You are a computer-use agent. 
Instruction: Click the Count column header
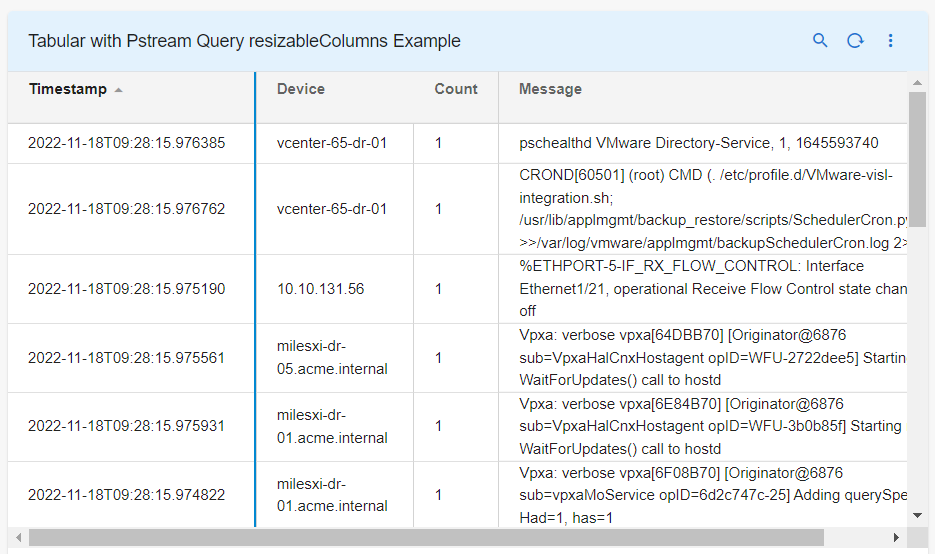pos(456,89)
